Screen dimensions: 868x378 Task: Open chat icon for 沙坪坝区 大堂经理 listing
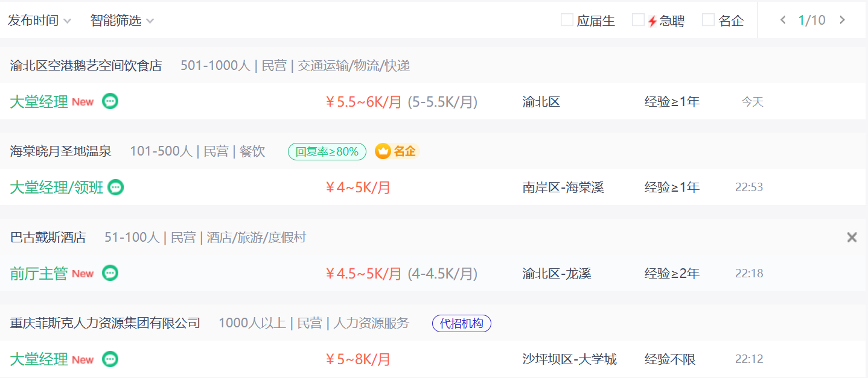pos(110,359)
